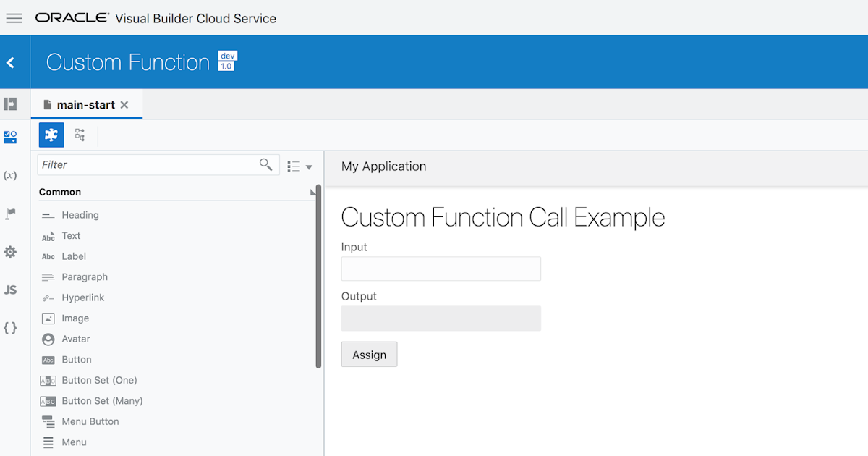Collapse the Common components section

312,191
